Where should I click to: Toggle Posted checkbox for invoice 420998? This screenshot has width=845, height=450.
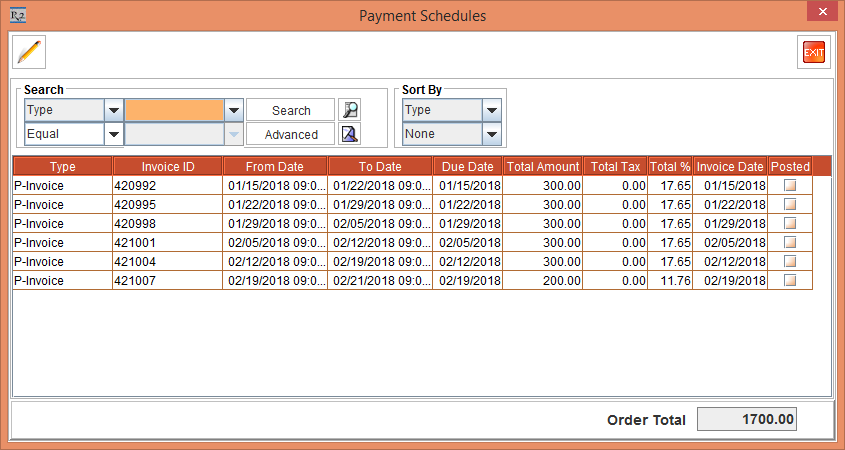(x=790, y=224)
